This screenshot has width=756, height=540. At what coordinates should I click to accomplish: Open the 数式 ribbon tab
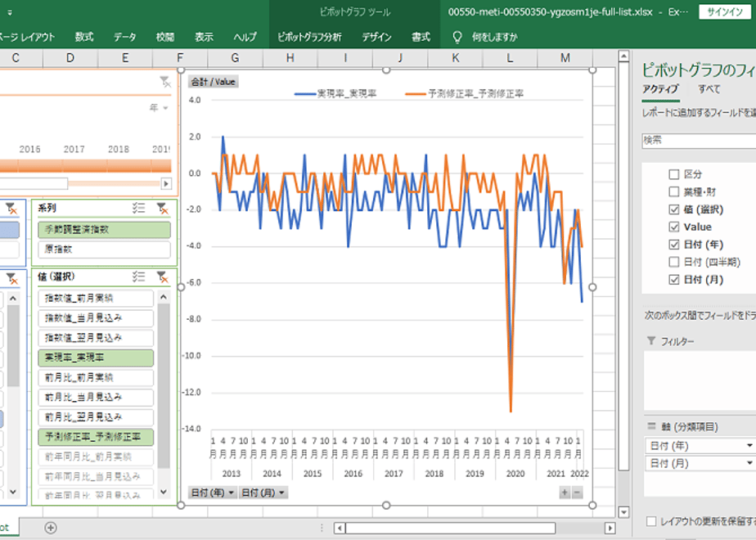(84, 37)
